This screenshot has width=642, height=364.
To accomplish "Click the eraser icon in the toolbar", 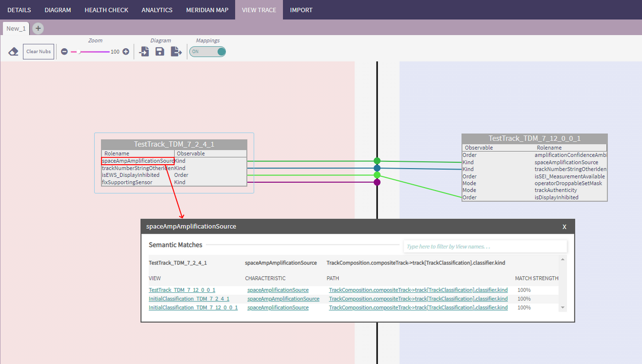I will 13,52.
